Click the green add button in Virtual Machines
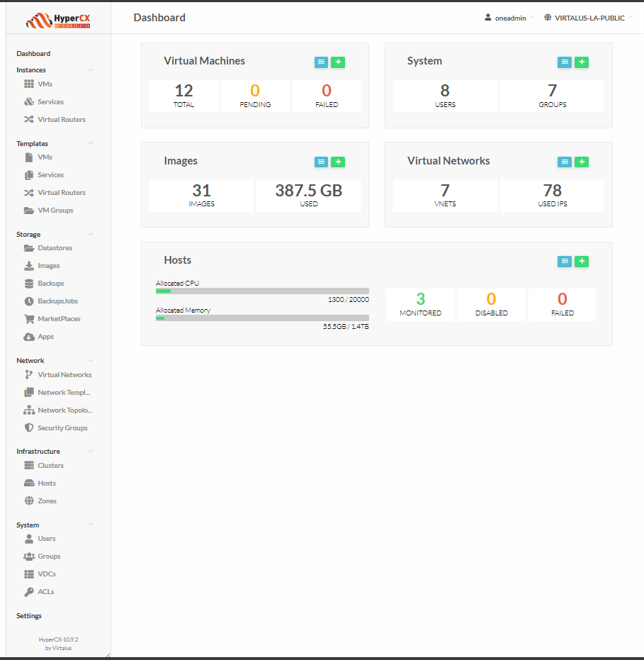 (x=338, y=62)
